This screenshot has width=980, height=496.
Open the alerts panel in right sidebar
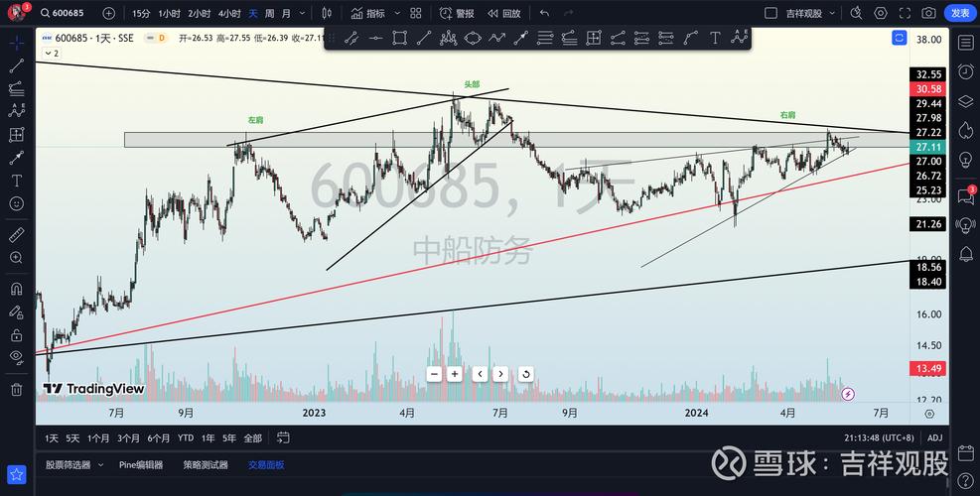pos(965,72)
